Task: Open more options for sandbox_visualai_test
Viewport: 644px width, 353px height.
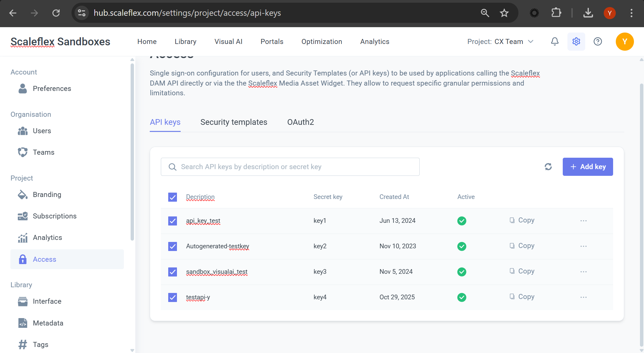Action: (583, 272)
